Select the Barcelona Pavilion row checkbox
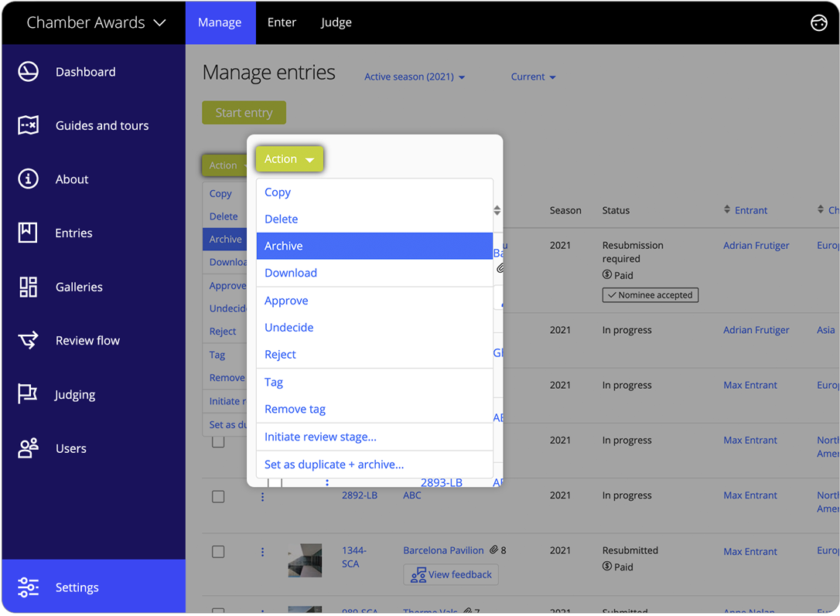The image size is (840, 616). click(x=218, y=551)
